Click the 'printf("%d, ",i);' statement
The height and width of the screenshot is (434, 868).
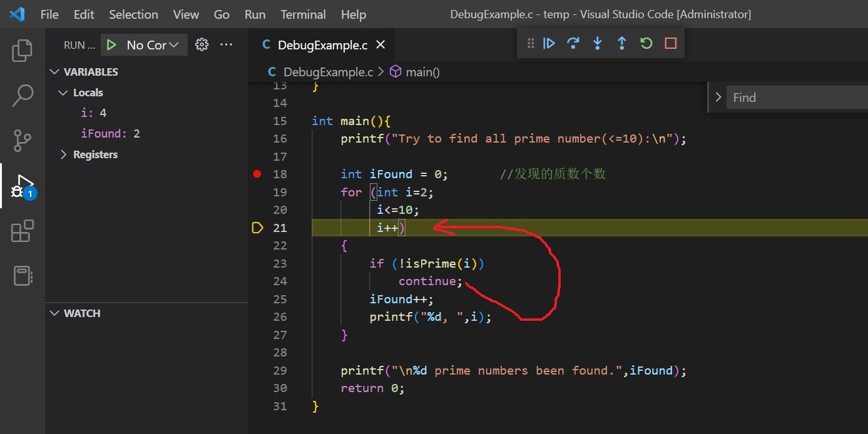pyautogui.click(x=431, y=317)
